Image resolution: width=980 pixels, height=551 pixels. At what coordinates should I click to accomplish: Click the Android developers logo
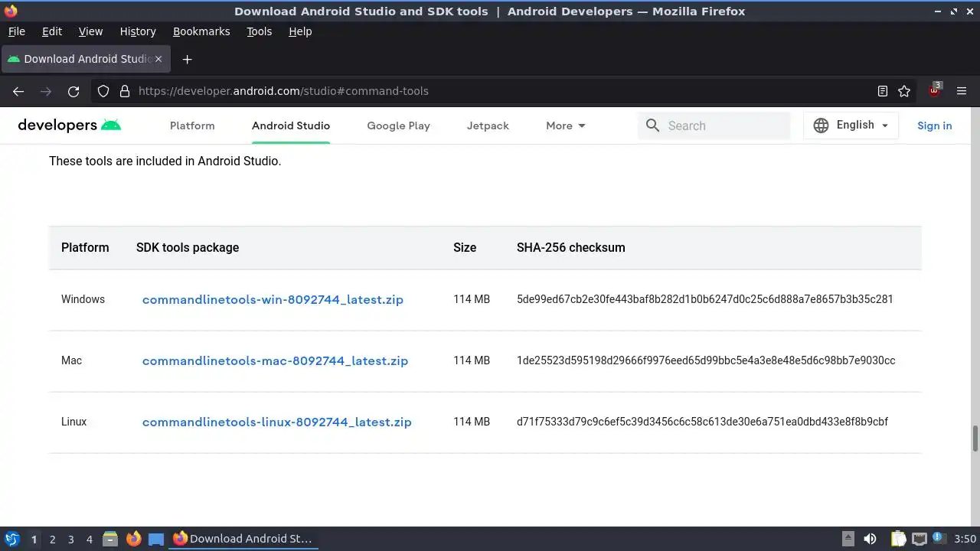tap(70, 126)
